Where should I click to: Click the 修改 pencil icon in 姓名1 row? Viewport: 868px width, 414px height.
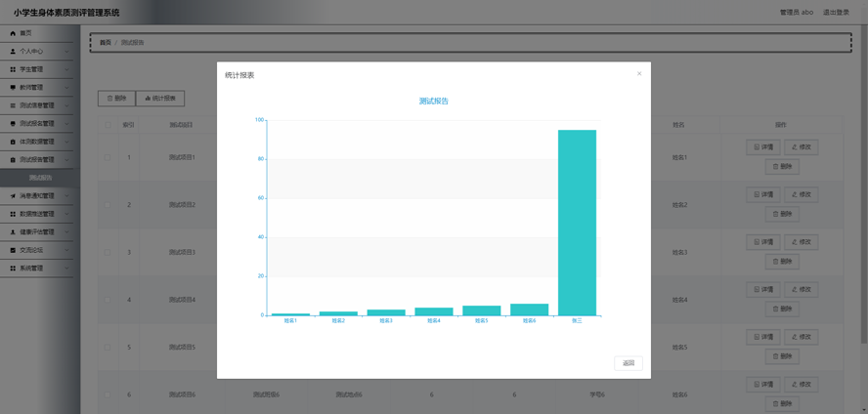[795, 147]
